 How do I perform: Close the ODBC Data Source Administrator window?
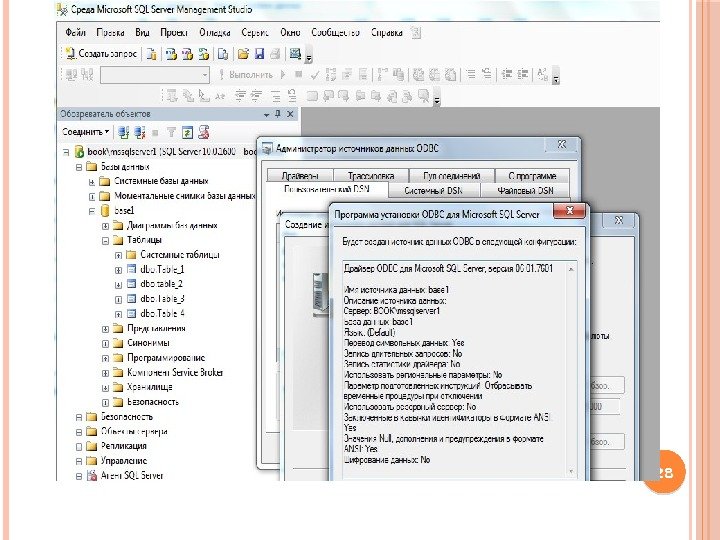click(x=562, y=145)
